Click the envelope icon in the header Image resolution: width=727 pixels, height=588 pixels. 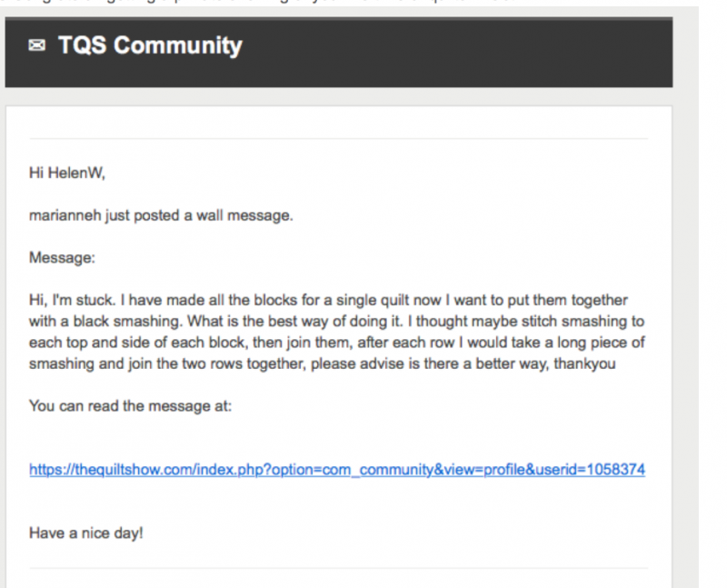pos(36,46)
